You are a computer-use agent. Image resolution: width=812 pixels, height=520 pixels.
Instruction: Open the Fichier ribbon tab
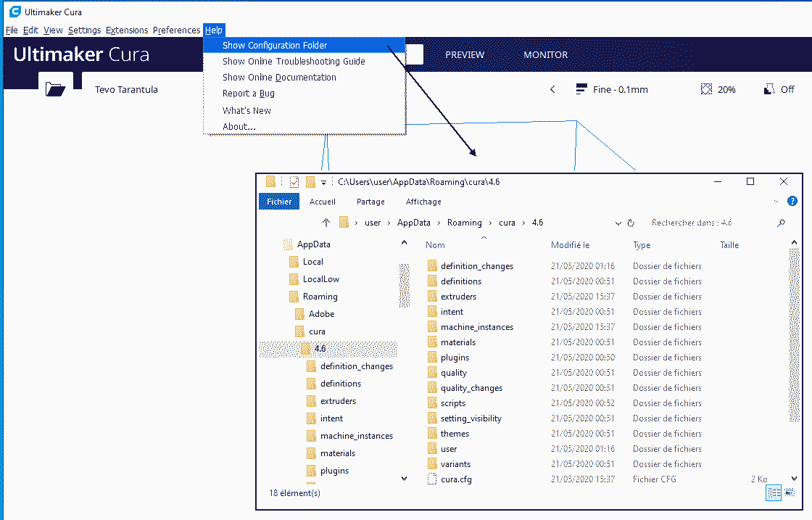point(279,202)
